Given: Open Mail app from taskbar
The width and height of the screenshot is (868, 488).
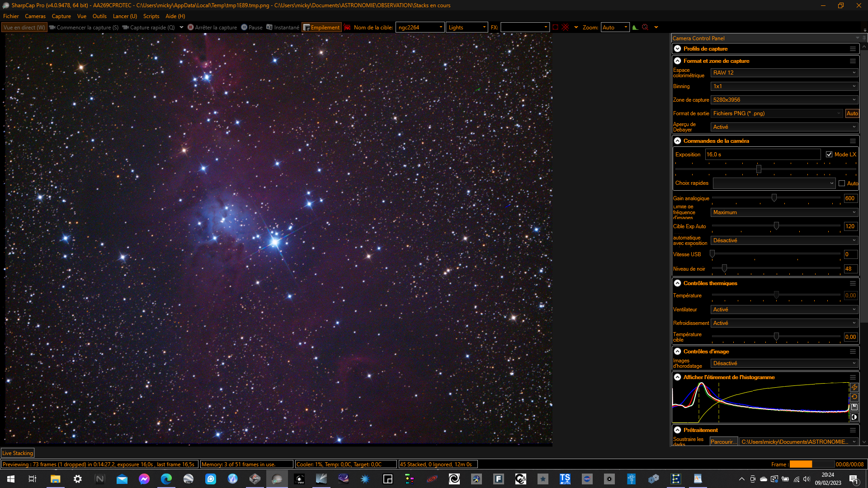Looking at the screenshot, I should click(122, 479).
